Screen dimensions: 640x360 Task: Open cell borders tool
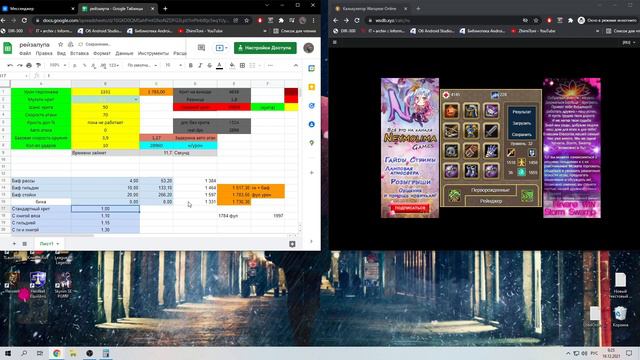coord(242,65)
